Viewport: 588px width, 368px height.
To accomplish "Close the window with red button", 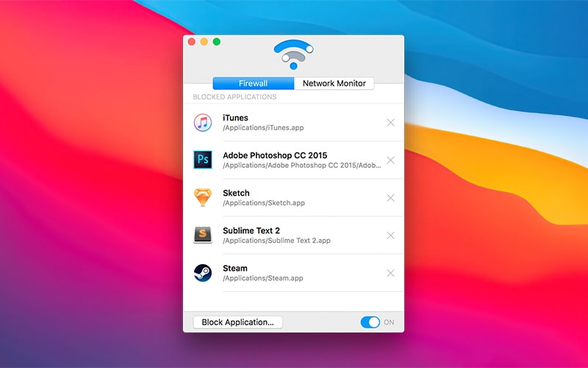I will [x=192, y=42].
